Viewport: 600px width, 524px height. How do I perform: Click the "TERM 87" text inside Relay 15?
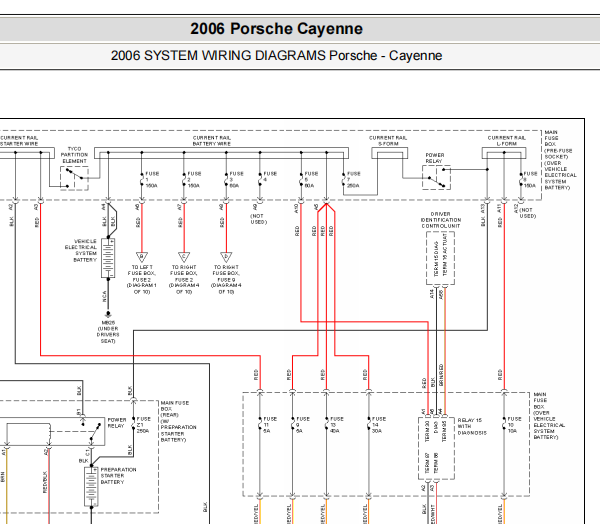click(427, 463)
